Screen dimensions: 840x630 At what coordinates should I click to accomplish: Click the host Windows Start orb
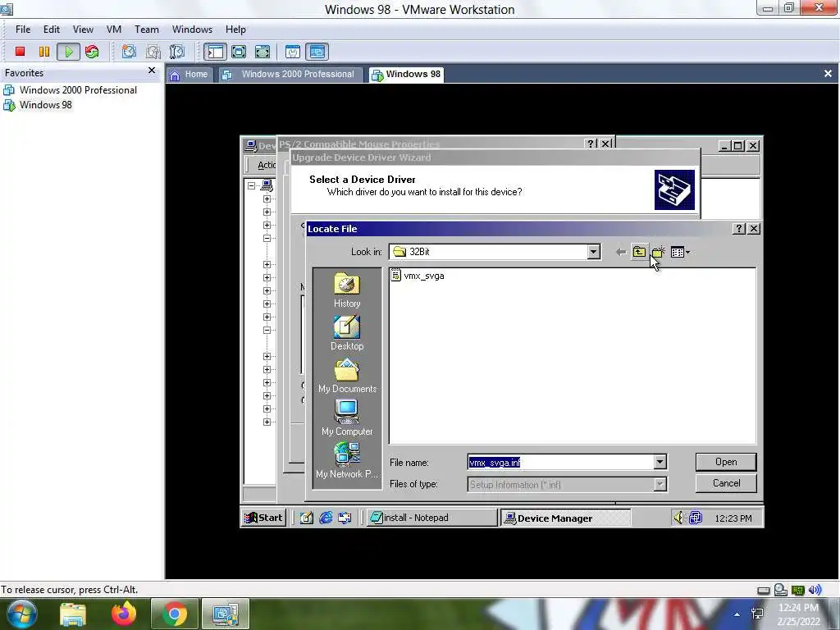click(x=21, y=614)
